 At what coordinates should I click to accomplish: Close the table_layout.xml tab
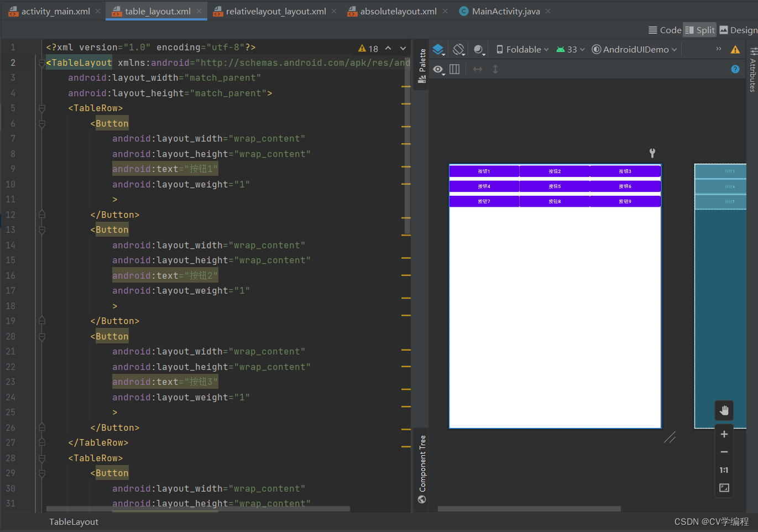pos(199,11)
